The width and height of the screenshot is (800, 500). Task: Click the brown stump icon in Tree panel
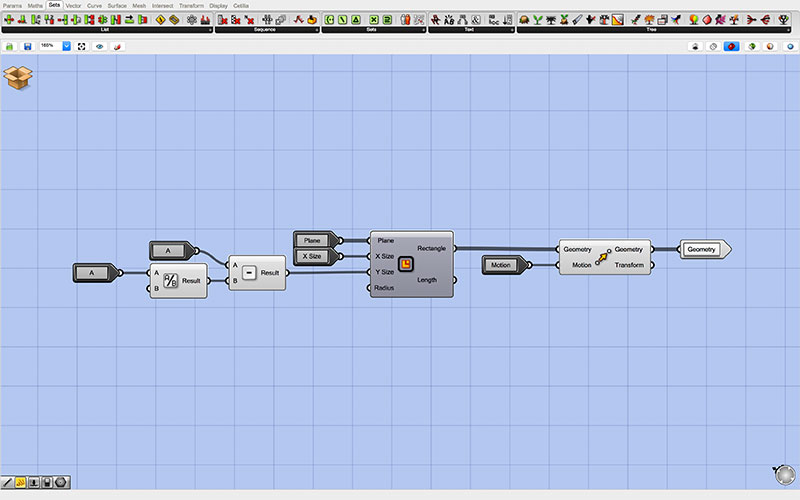(x=524, y=20)
